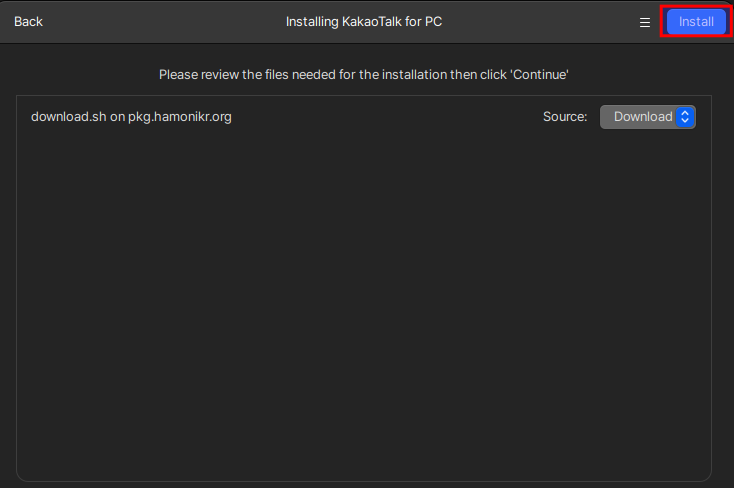Open the hamburger menu in header
The image size is (734, 488).
point(645,22)
